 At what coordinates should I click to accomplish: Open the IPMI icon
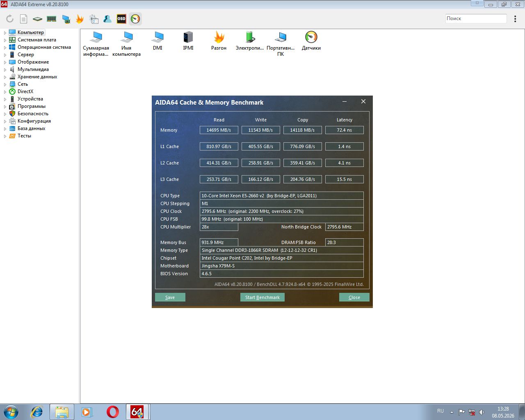pos(188,41)
